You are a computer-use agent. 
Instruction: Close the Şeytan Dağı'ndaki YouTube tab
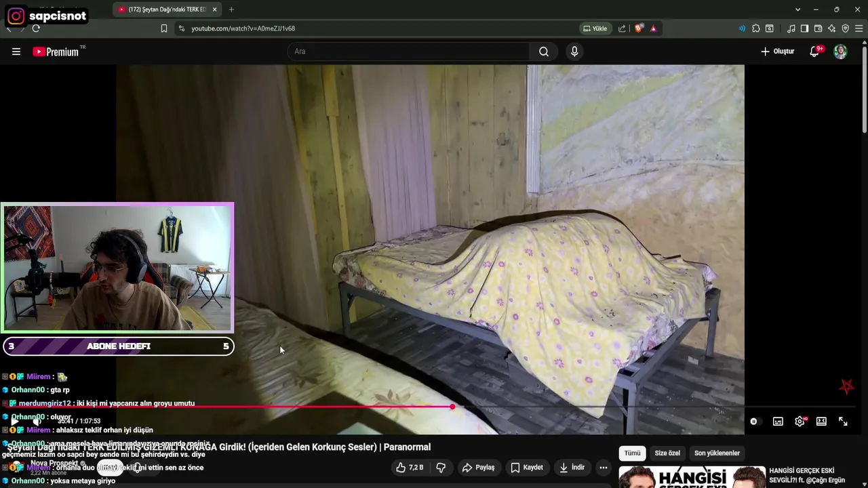215,9
